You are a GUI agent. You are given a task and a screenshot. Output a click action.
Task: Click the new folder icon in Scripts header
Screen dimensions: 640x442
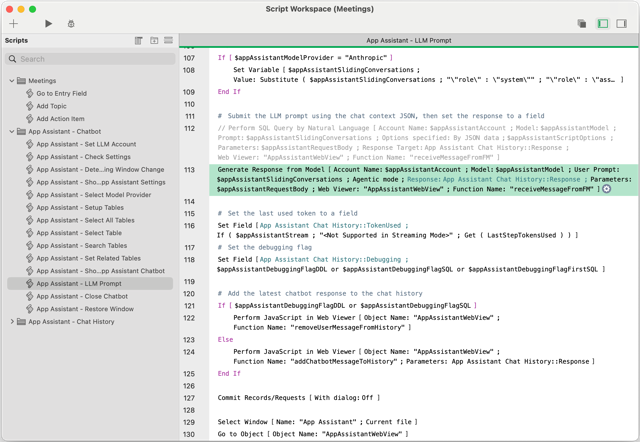154,40
